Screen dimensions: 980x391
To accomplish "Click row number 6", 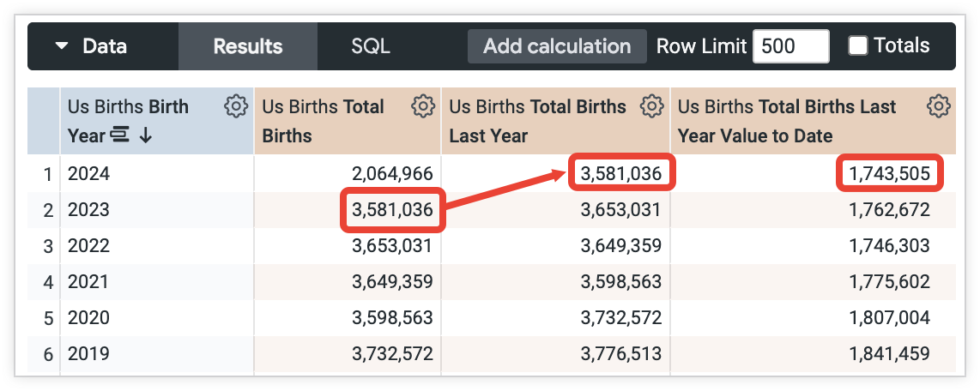I will (48, 353).
